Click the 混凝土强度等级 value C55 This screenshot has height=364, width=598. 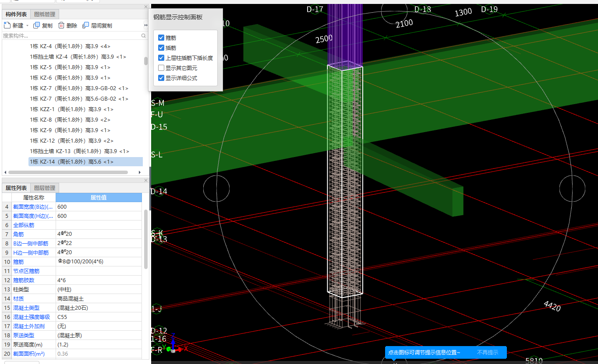click(99, 317)
